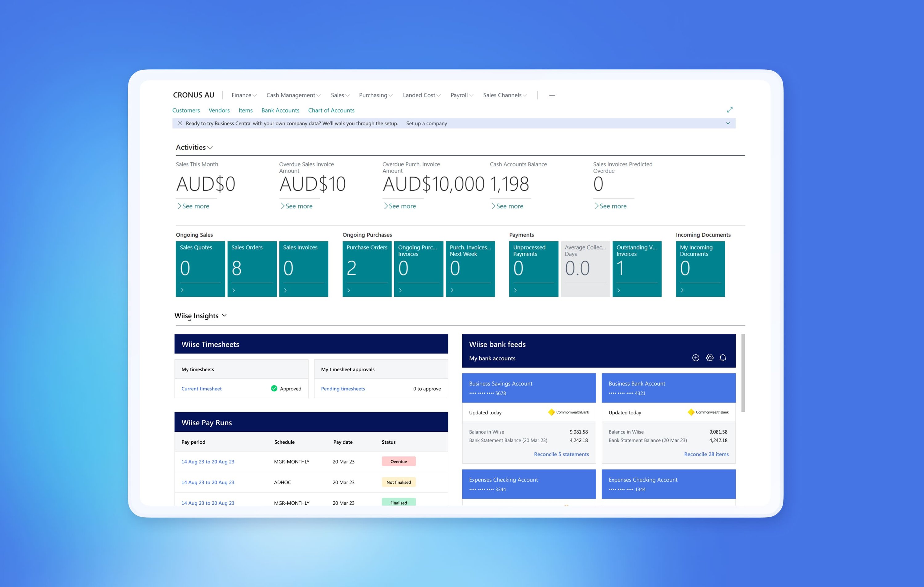The height and width of the screenshot is (587, 924).
Task: Drill into Unprocessed Payments tile arrow
Action: [515, 290]
